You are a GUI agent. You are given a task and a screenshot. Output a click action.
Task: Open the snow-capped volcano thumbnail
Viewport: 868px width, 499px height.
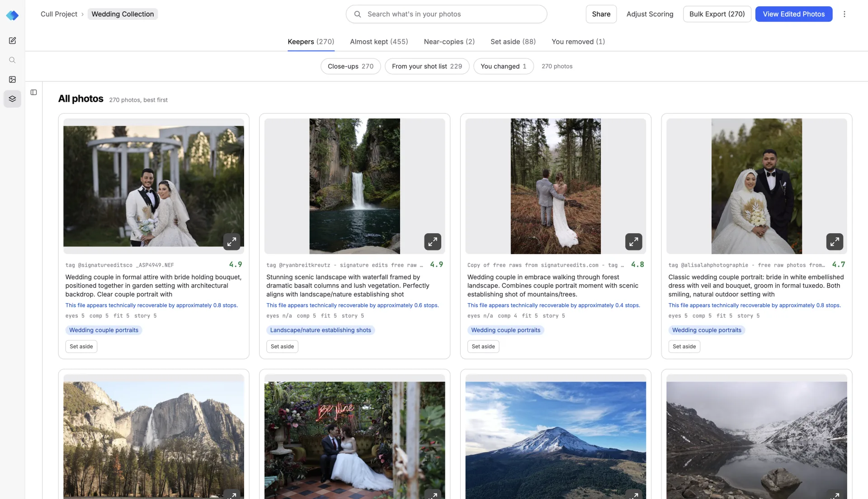556,441
